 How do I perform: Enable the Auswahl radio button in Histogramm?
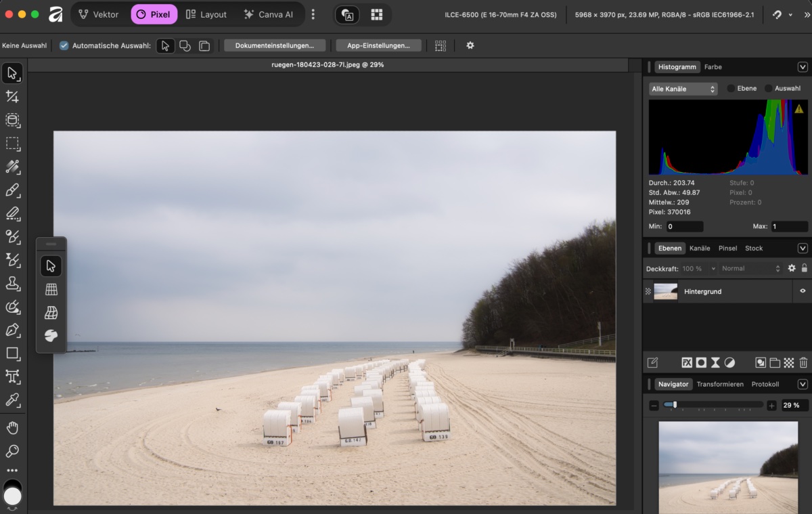[x=768, y=88]
